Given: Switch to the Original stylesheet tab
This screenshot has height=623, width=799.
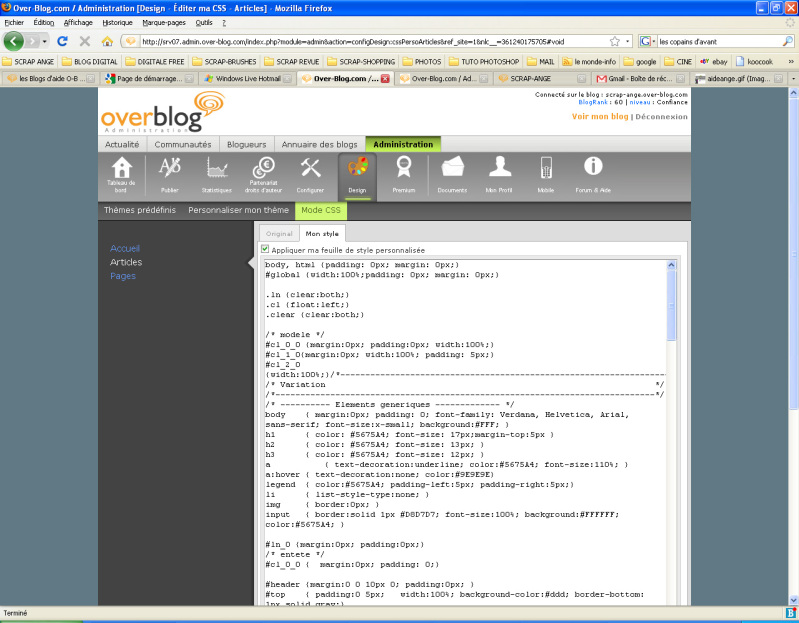Looking at the screenshot, I should pos(279,234).
